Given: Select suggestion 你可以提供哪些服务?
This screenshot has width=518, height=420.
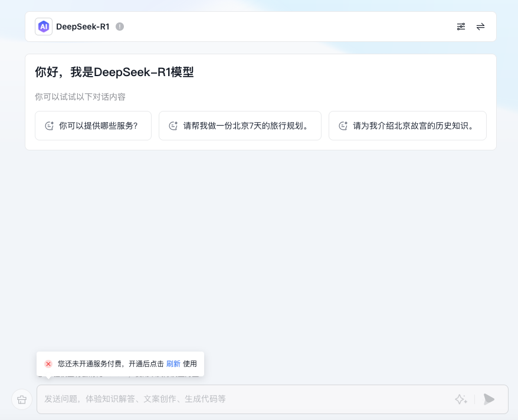Looking at the screenshot, I should pyautogui.click(x=93, y=126).
